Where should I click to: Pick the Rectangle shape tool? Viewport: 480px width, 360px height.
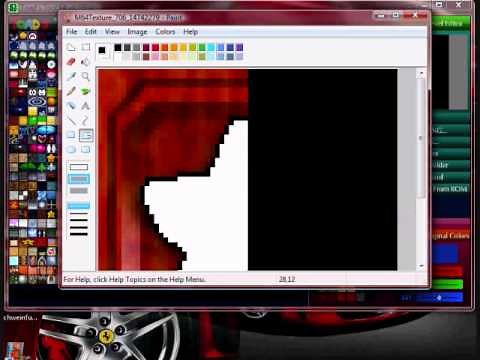coord(71,135)
